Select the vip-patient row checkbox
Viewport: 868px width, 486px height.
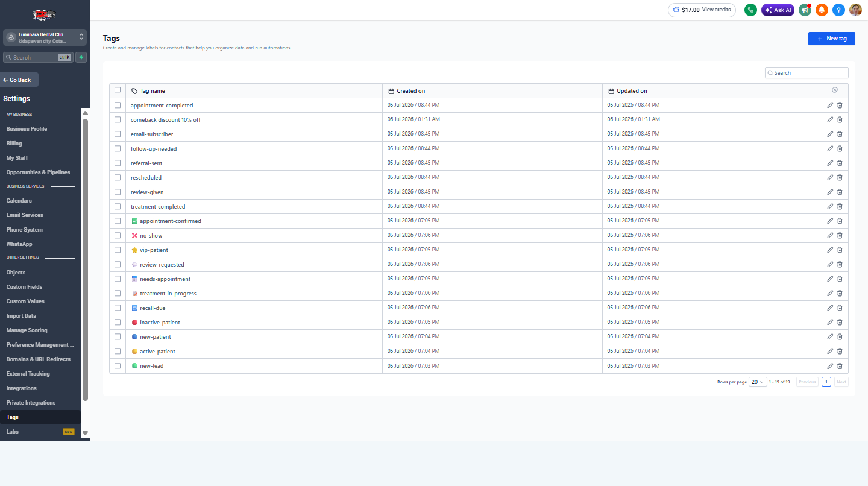118,250
